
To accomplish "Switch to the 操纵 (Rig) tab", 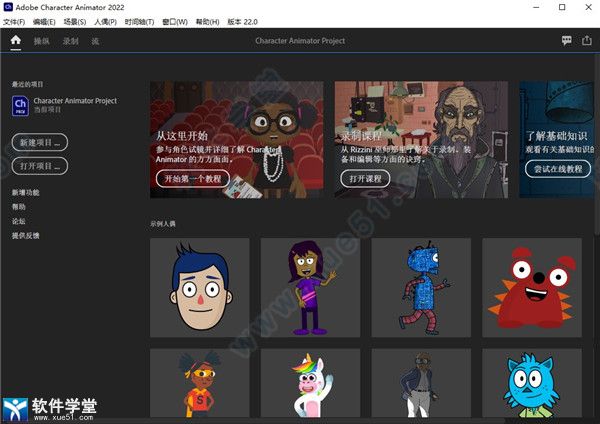I will (41, 41).
